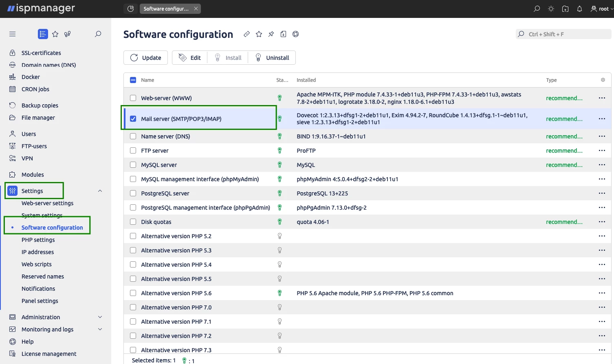This screenshot has height=364, width=614.
Task: Click the bell notifications icon
Action: tap(579, 9)
